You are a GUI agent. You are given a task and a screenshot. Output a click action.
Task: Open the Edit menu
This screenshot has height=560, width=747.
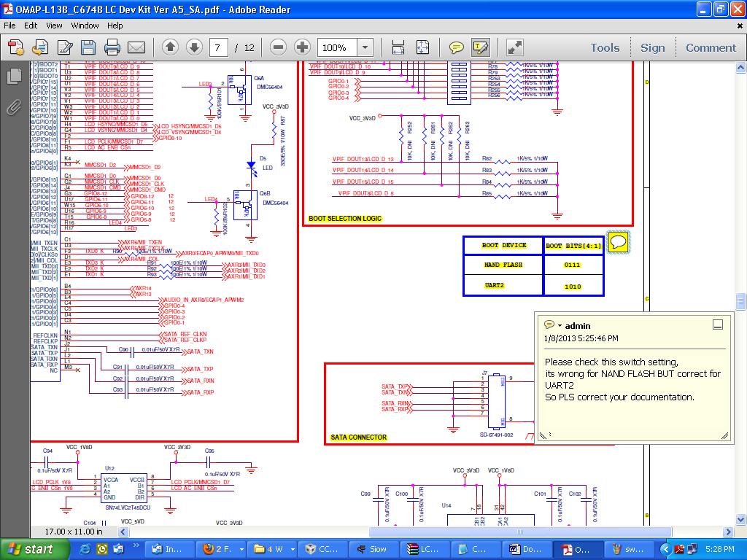click(x=31, y=26)
